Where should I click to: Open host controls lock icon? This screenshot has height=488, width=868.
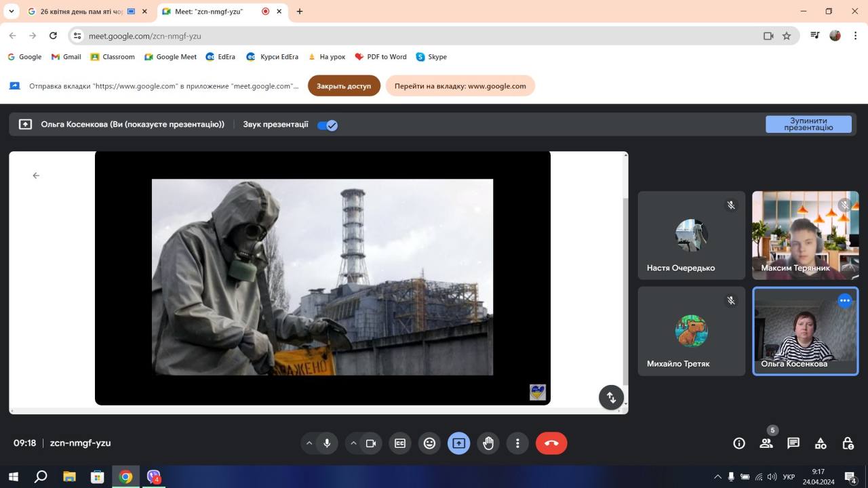[x=848, y=443]
